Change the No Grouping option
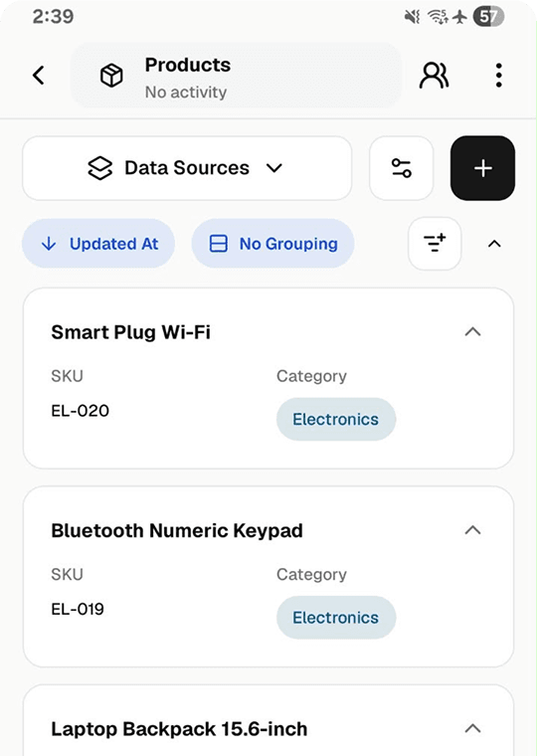 (272, 244)
